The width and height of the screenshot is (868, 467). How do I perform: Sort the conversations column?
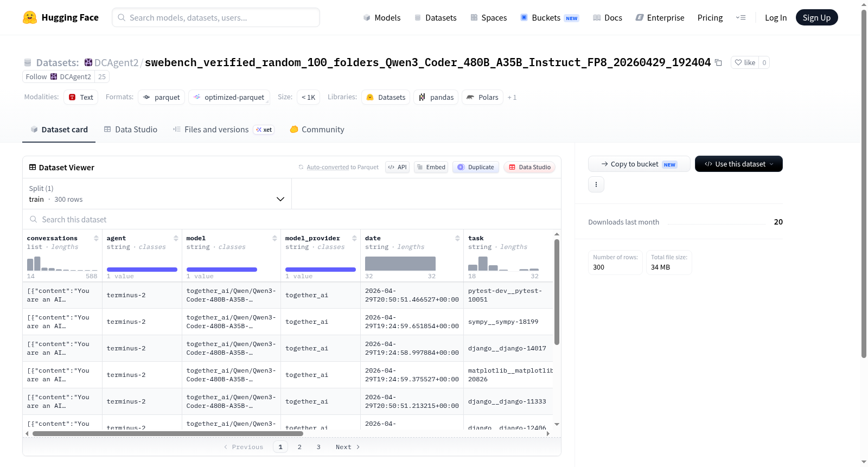[96, 238]
